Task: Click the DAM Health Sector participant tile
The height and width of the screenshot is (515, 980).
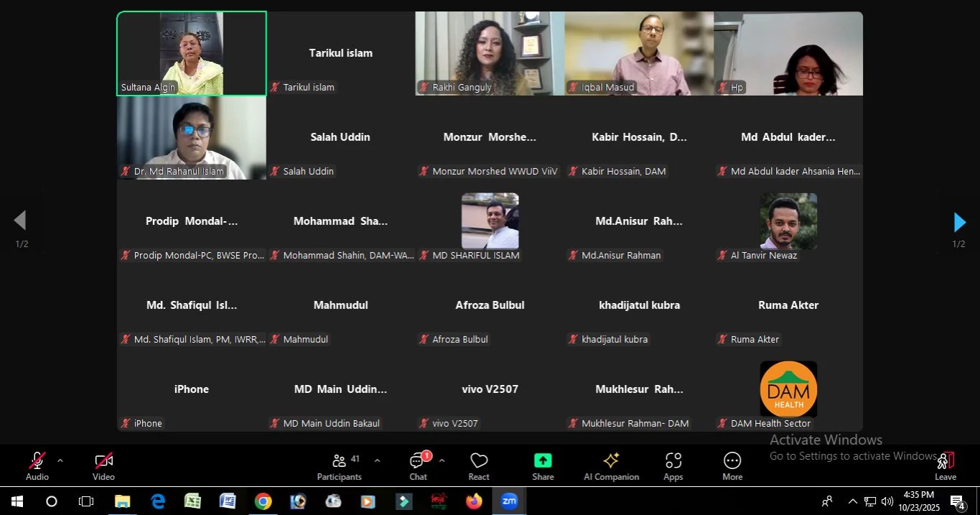Action: click(788, 395)
